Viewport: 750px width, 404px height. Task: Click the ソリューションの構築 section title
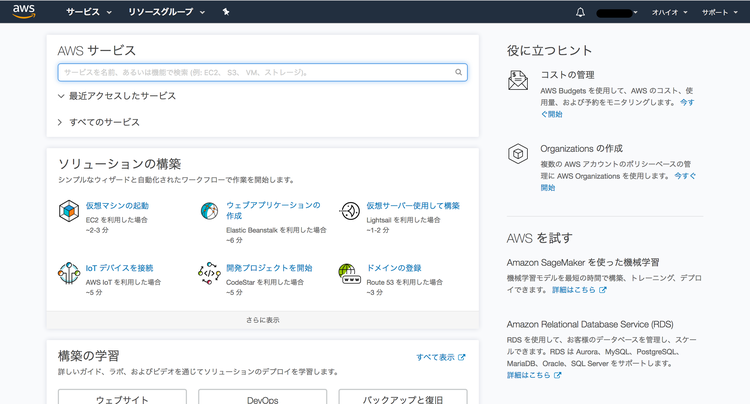[x=120, y=164]
